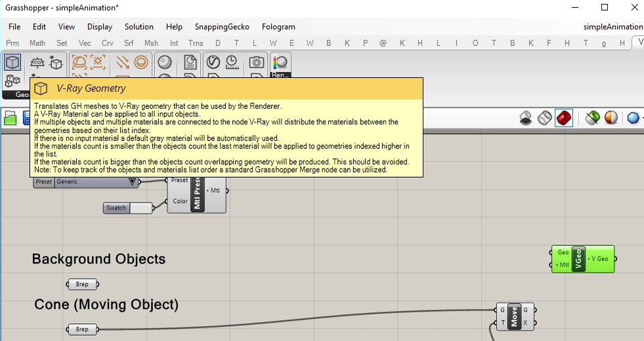Viewport: 644px width, 341px height.
Task: Open the File menu
Action: click(14, 27)
